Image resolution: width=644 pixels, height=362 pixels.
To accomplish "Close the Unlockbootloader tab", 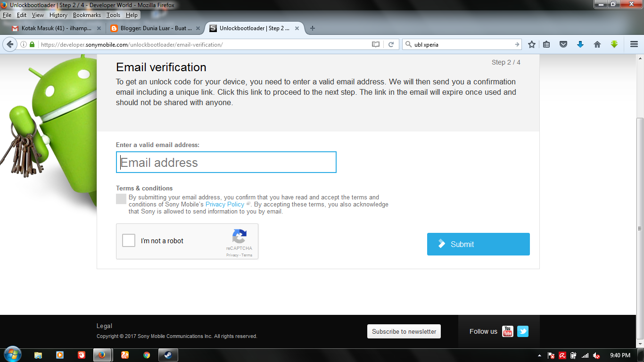I will click(x=297, y=28).
